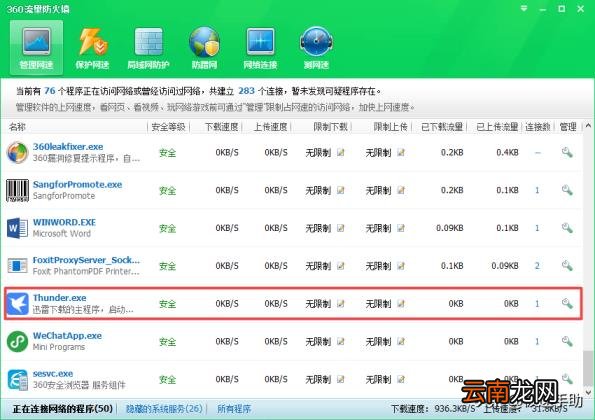Open the 防蹭网 globe shield icon
The image size is (595, 420).
pos(204,41)
